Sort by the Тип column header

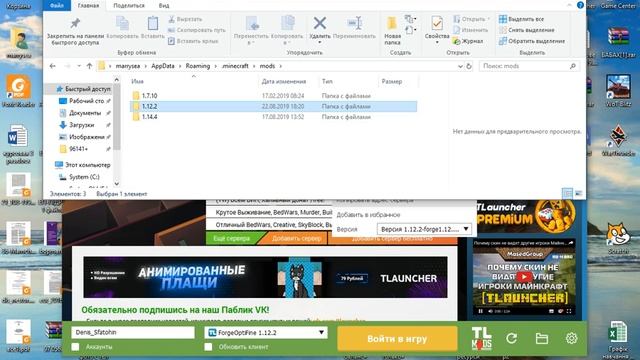point(327,82)
